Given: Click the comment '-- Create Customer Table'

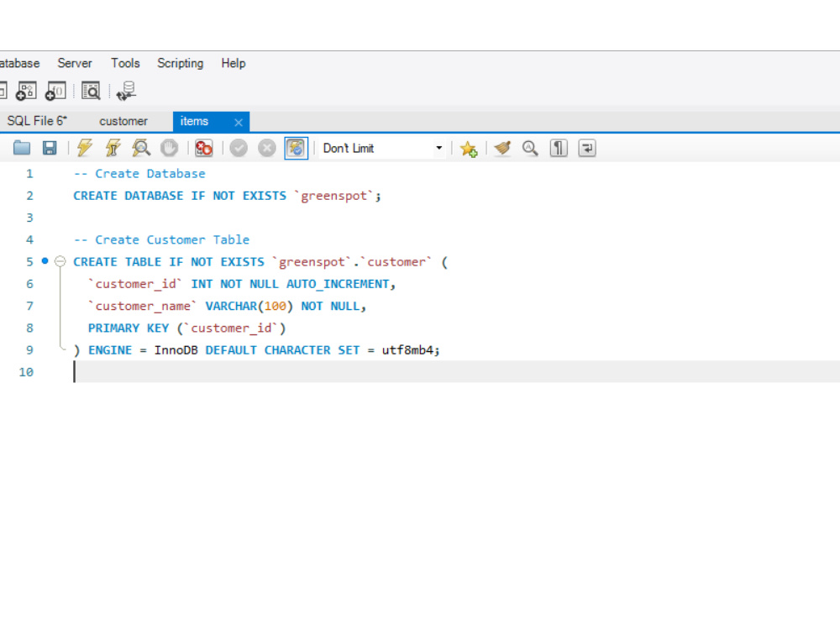Looking at the screenshot, I should (161, 239).
